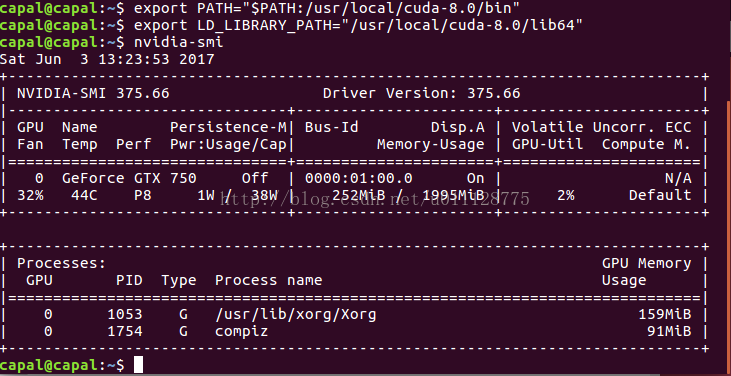
Task: Select the power cap value '38W'
Action: (x=264, y=195)
